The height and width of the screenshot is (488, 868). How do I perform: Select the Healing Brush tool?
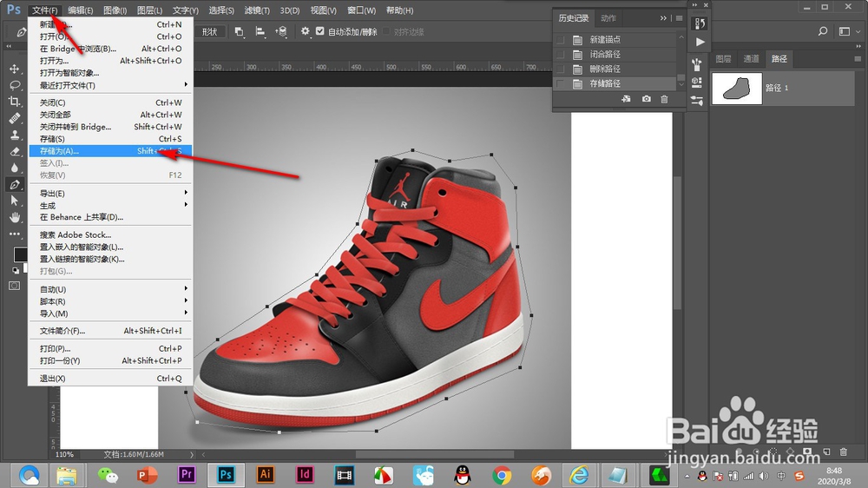(x=15, y=118)
